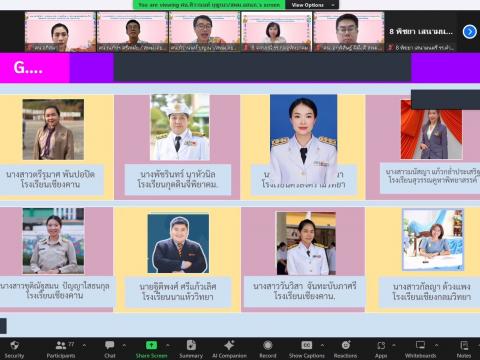Screen dimensions: 480x360
Task: Select the second participant video thumbnail
Action: [132, 32]
